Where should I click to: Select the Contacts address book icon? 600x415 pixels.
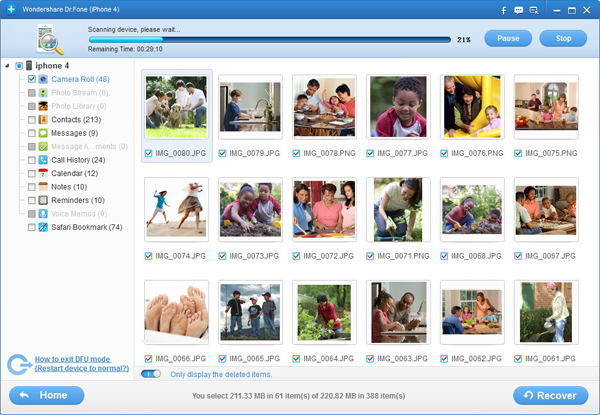click(x=44, y=119)
